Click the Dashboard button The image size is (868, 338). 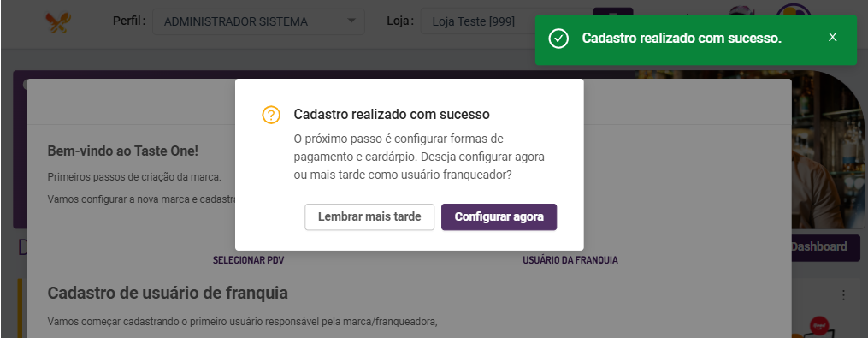[x=822, y=247]
